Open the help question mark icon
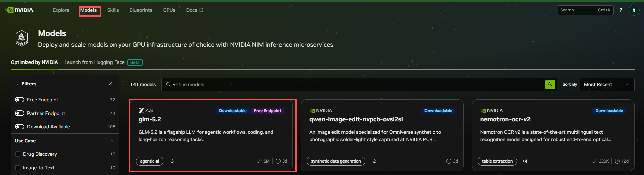Viewport: 644px width, 175px height. point(621,10)
